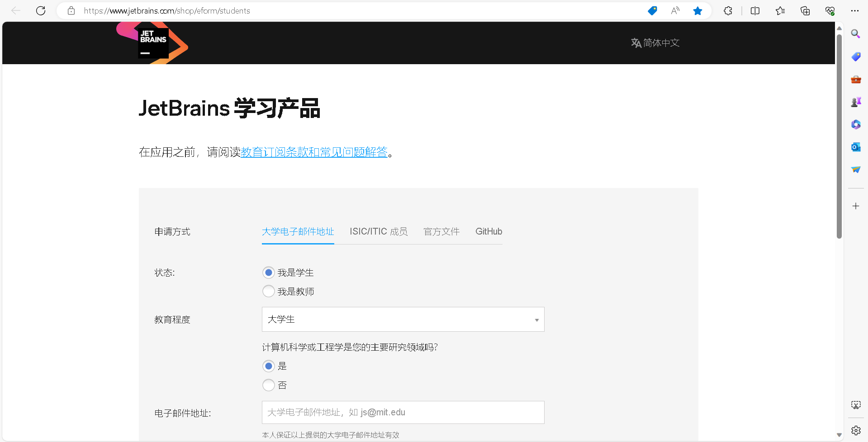Switch to the 大学电子邮件地址 tab
This screenshot has width=868, height=442.
pyautogui.click(x=298, y=232)
